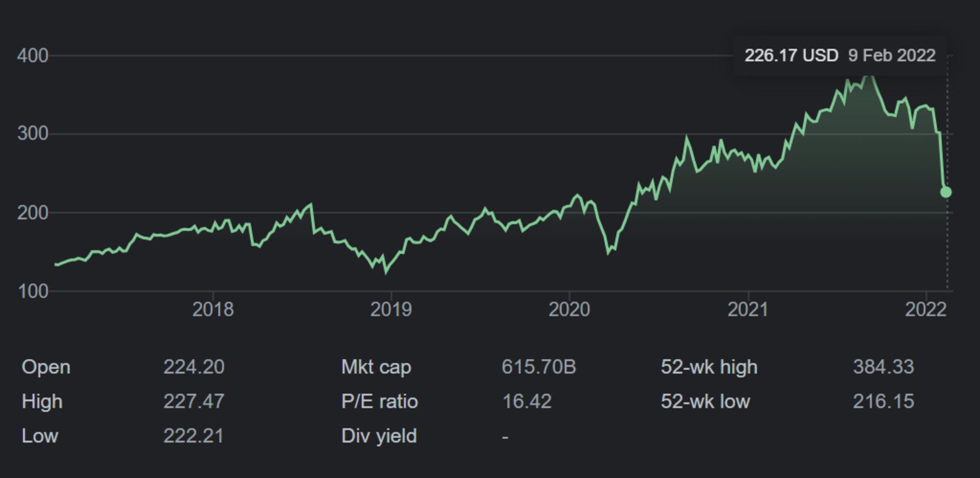Click the 2021 year axis label
This screenshot has height=478, width=980.
coord(748,309)
